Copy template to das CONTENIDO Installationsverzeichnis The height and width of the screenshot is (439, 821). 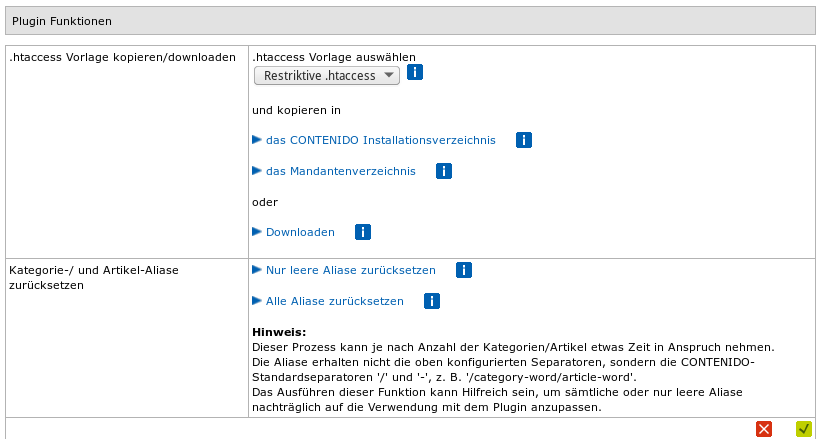(380, 141)
